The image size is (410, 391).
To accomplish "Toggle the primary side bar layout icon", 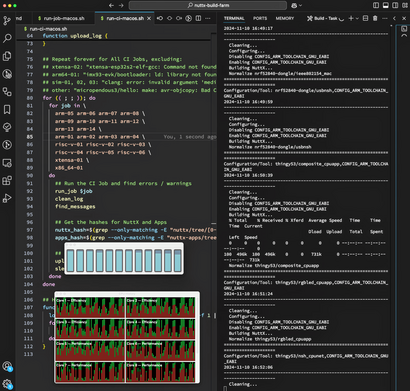I will pyautogui.click(x=376, y=5).
